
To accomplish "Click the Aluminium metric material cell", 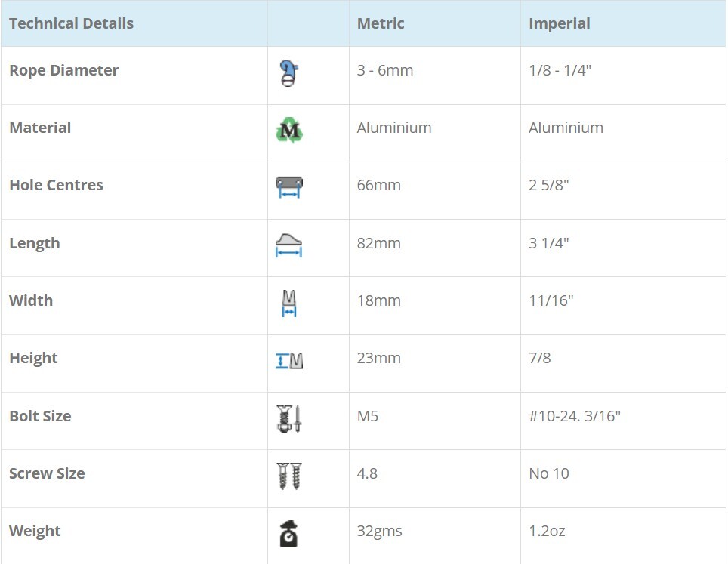I will [394, 128].
